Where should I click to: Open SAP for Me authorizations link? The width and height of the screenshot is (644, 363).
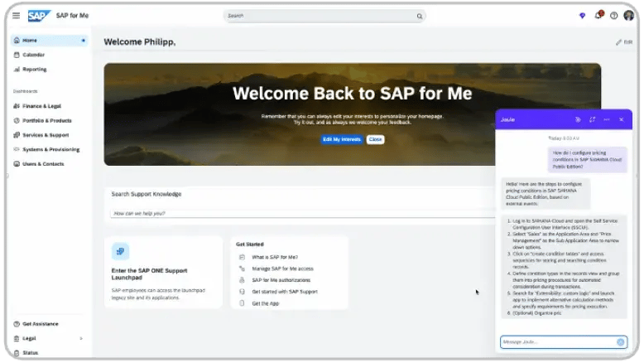[281, 280]
